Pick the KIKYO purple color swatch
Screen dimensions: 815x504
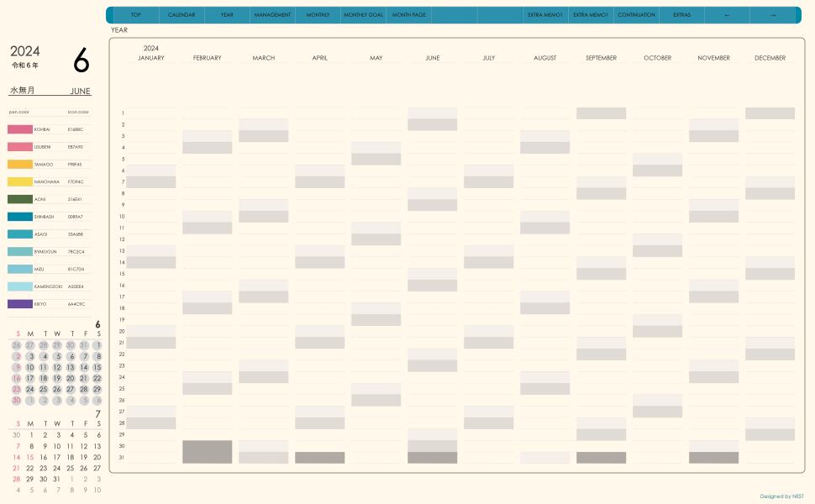point(20,304)
